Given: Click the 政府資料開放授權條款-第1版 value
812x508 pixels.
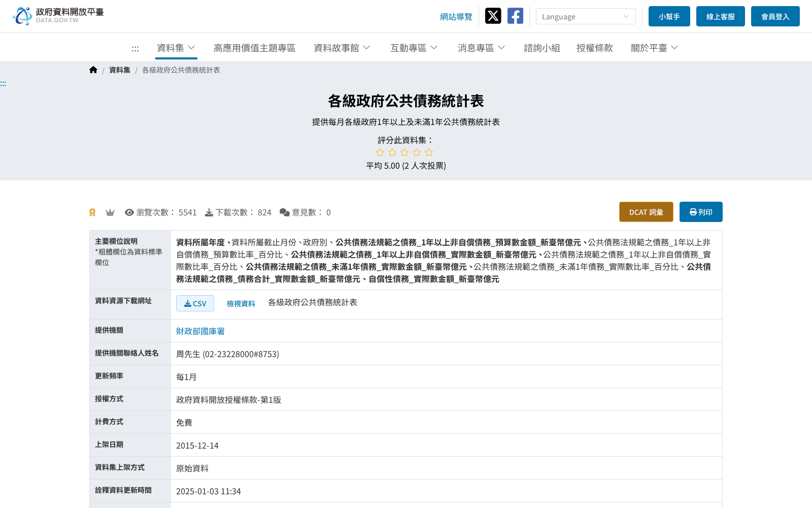Looking at the screenshot, I should [x=228, y=400].
